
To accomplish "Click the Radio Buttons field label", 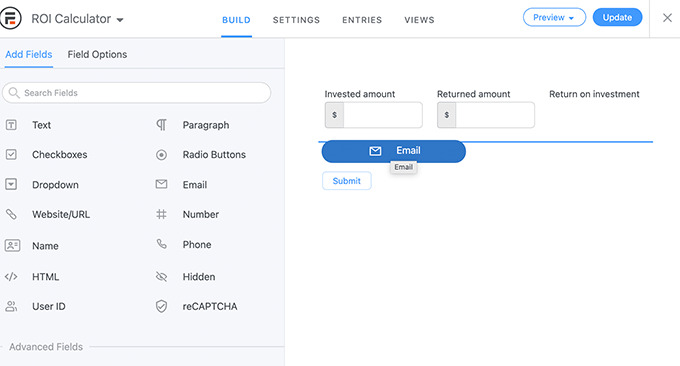I will pos(214,155).
